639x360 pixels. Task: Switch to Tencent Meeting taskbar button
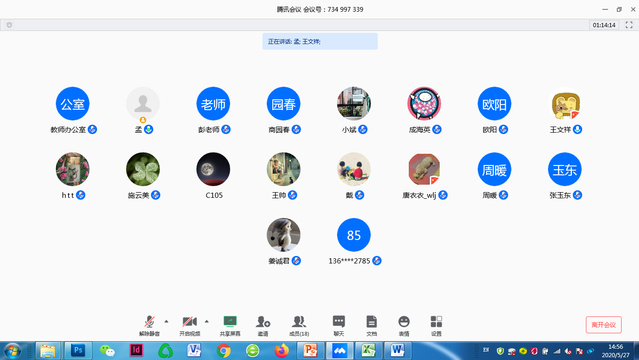pyautogui.click(x=339, y=351)
